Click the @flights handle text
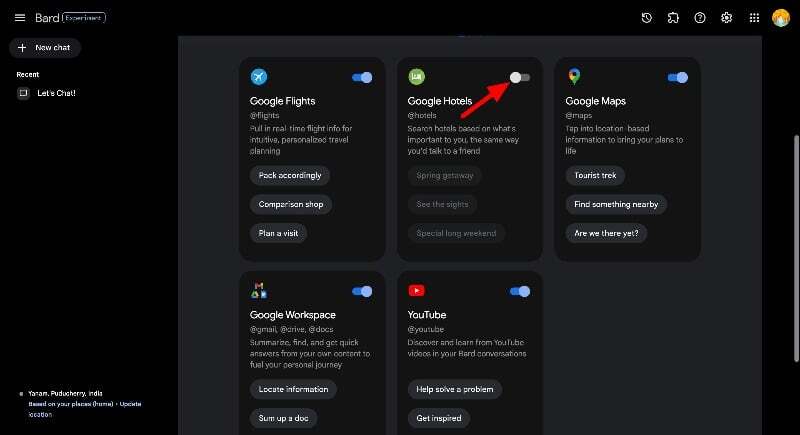Image resolution: width=800 pixels, height=435 pixels. (264, 116)
